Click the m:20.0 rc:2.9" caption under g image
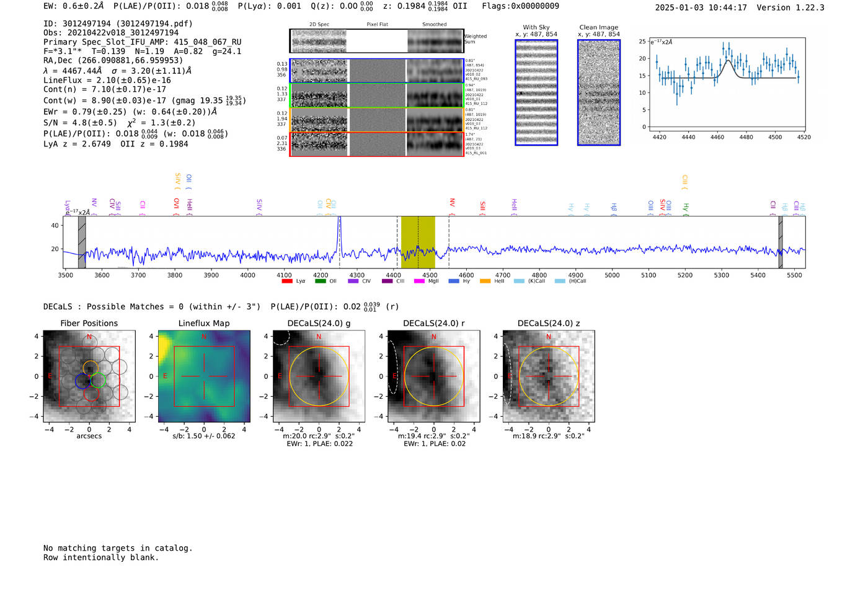The width and height of the screenshot is (868, 591). [319, 436]
